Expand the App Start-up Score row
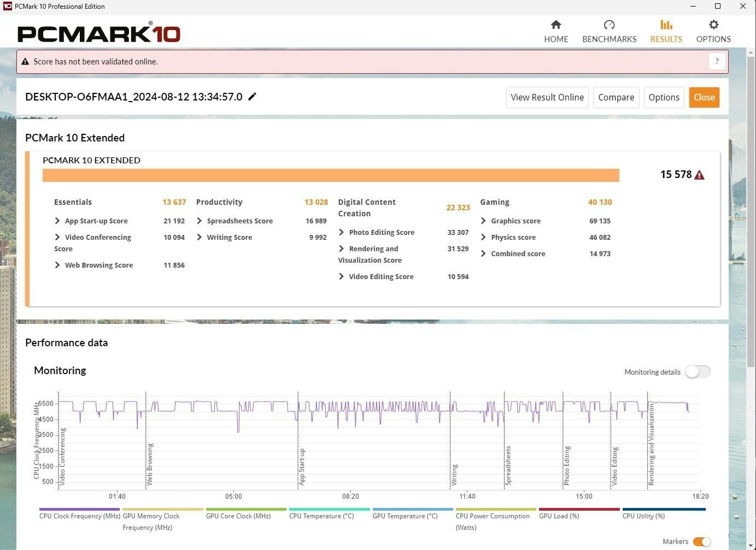Viewport: 756px width, 550px height. 57,221
